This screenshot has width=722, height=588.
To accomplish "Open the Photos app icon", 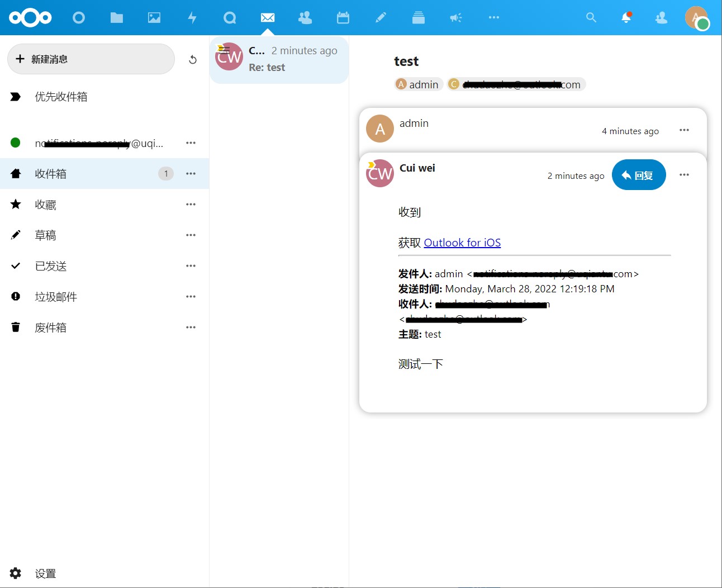I will tap(154, 18).
